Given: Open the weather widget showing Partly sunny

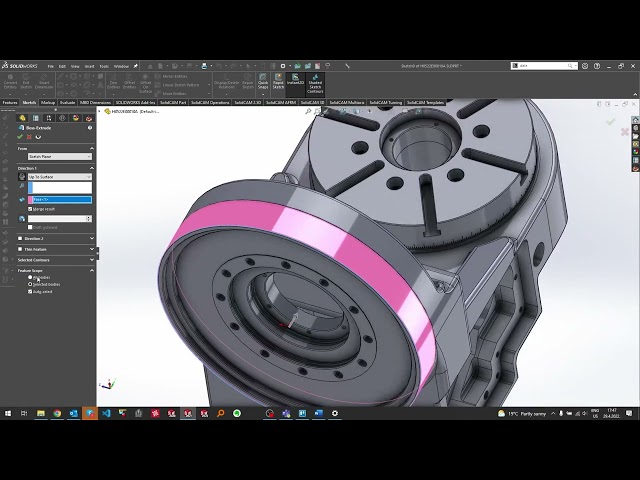Looking at the screenshot, I should point(522,413).
